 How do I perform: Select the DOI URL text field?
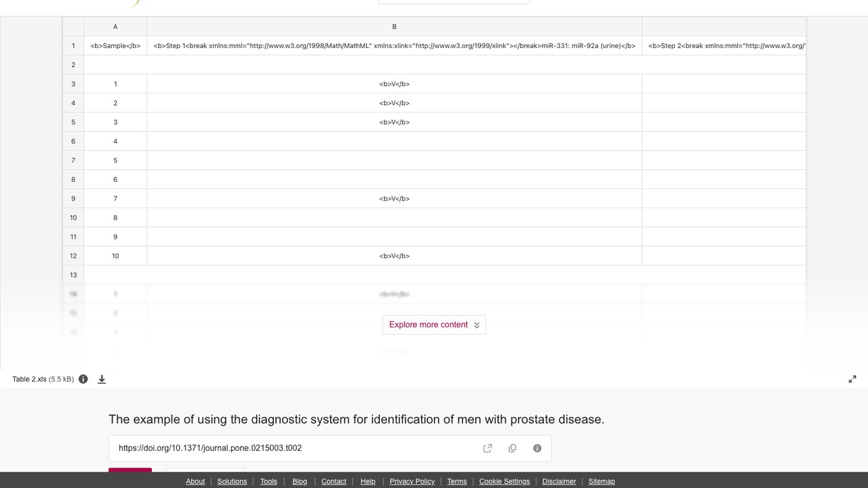click(x=330, y=448)
